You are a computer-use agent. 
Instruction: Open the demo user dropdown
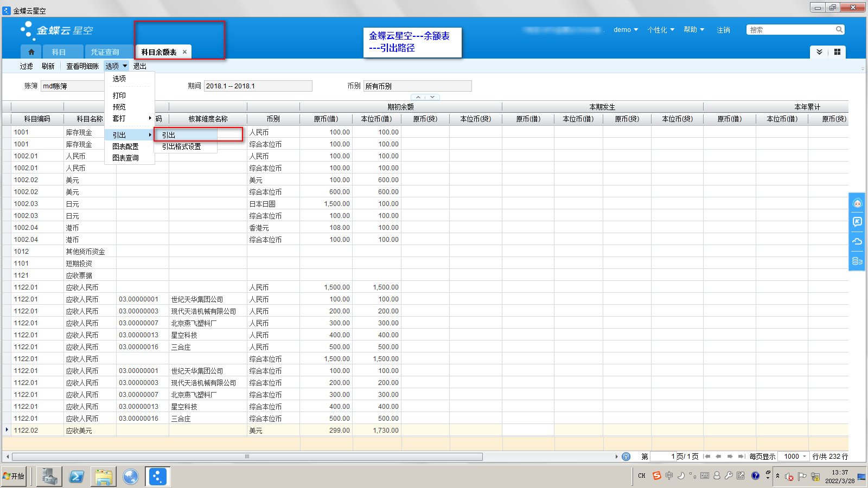tap(626, 30)
